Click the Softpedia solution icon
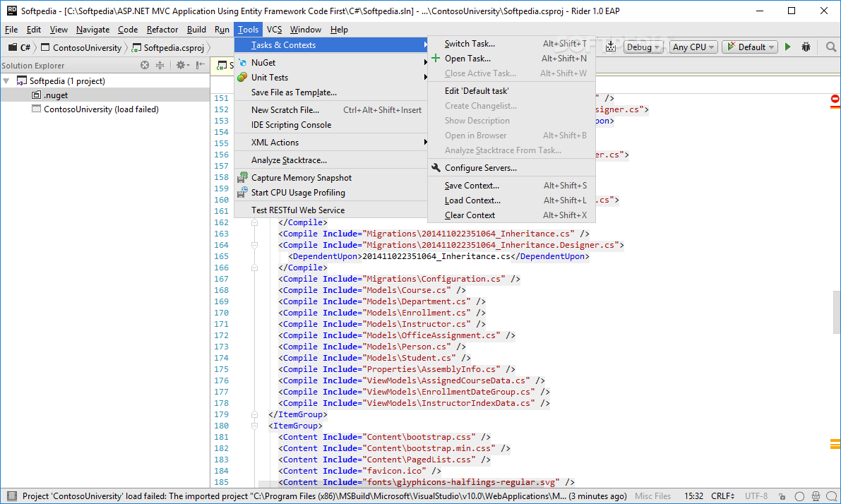Screen dimensions: 841x504 point(22,81)
